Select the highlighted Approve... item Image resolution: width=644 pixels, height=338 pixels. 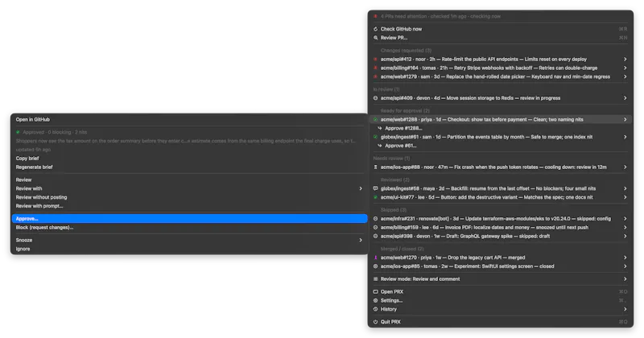pyautogui.click(x=189, y=219)
